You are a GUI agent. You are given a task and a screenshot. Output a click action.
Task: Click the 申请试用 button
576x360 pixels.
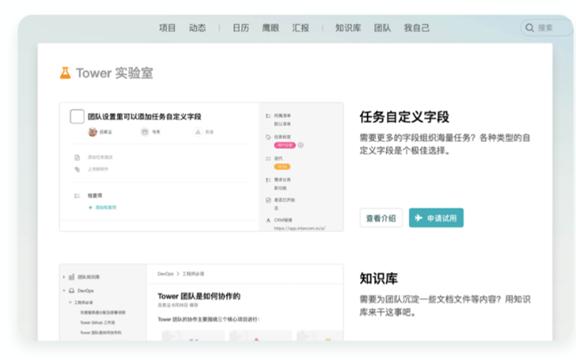pos(436,218)
